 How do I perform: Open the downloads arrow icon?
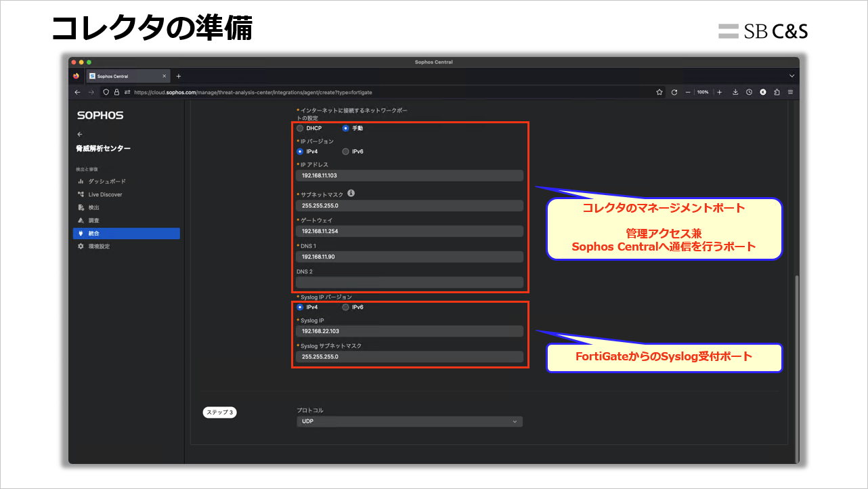click(735, 92)
